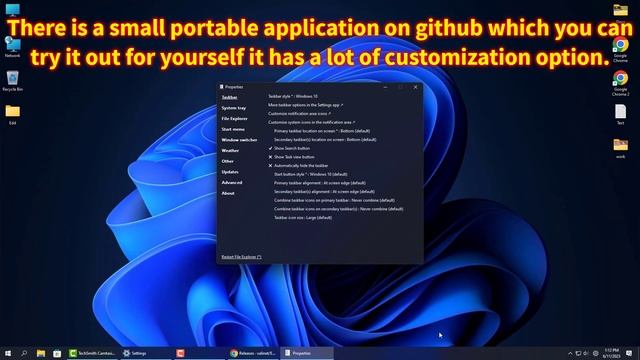Select Start menu section
Screen dimensions: 640x360
point(233,129)
